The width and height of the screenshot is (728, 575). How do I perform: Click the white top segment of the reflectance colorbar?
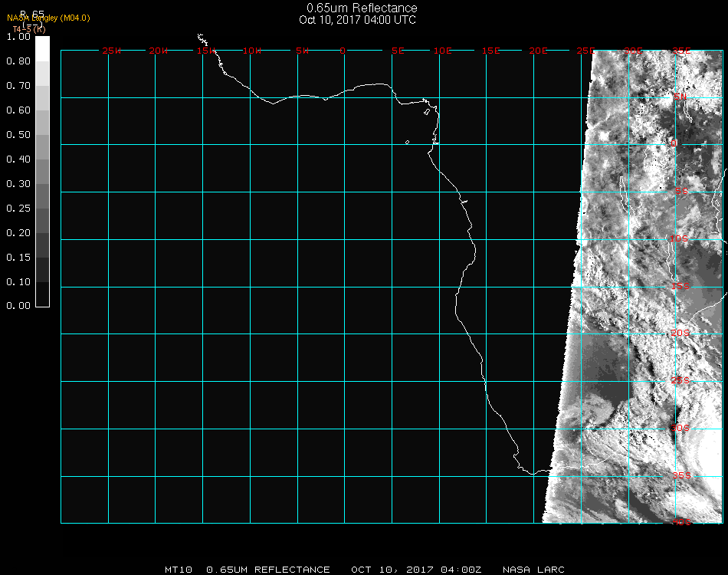click(x=42, y=48)
